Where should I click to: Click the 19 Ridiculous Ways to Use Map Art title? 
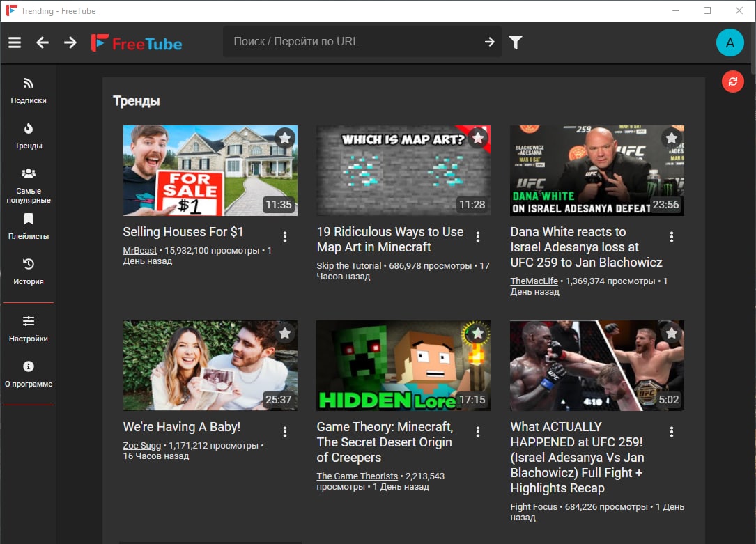(x=390, y=240)
